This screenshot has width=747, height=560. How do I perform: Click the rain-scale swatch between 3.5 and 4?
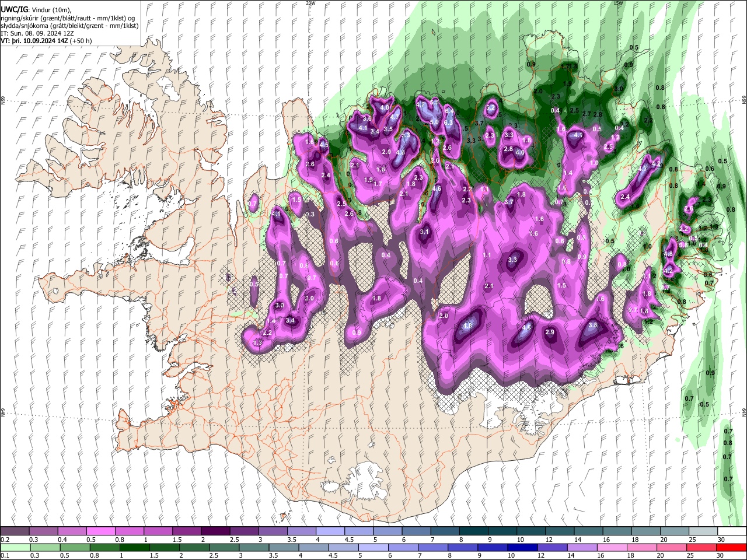[284, 547]
